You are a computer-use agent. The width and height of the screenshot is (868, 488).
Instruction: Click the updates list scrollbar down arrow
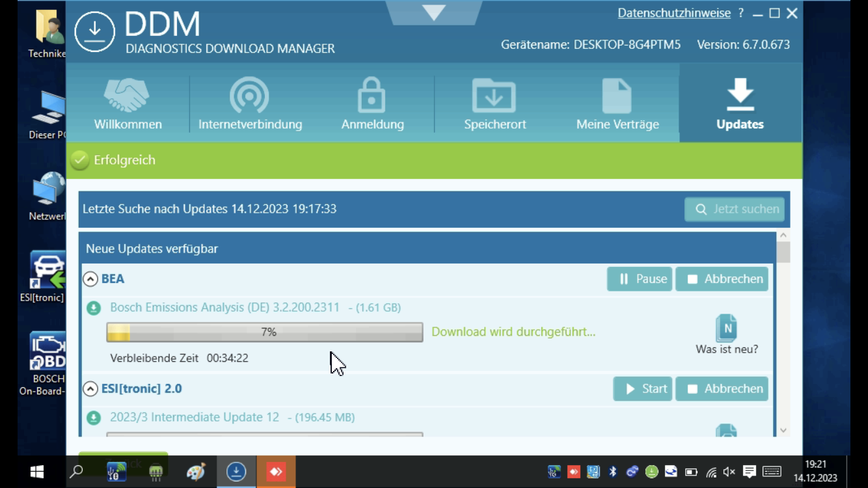pos(783,430)
